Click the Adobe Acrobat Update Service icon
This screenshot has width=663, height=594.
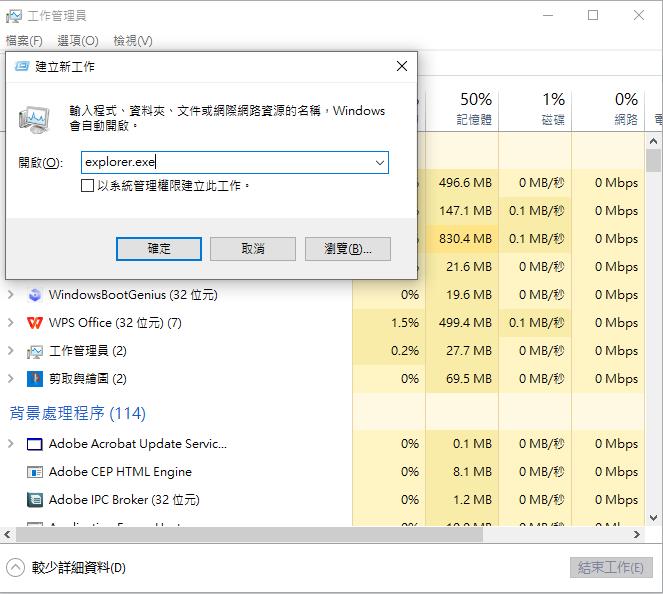tap(35, 444)
